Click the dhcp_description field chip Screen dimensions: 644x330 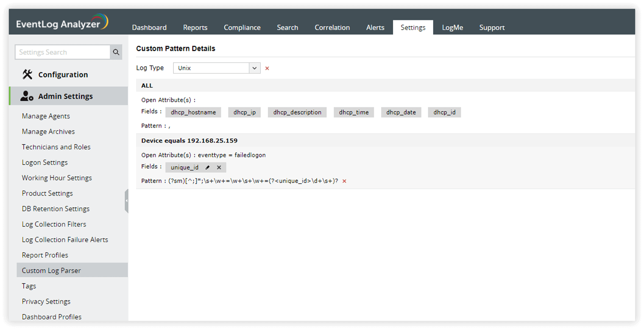click(297, 112)
